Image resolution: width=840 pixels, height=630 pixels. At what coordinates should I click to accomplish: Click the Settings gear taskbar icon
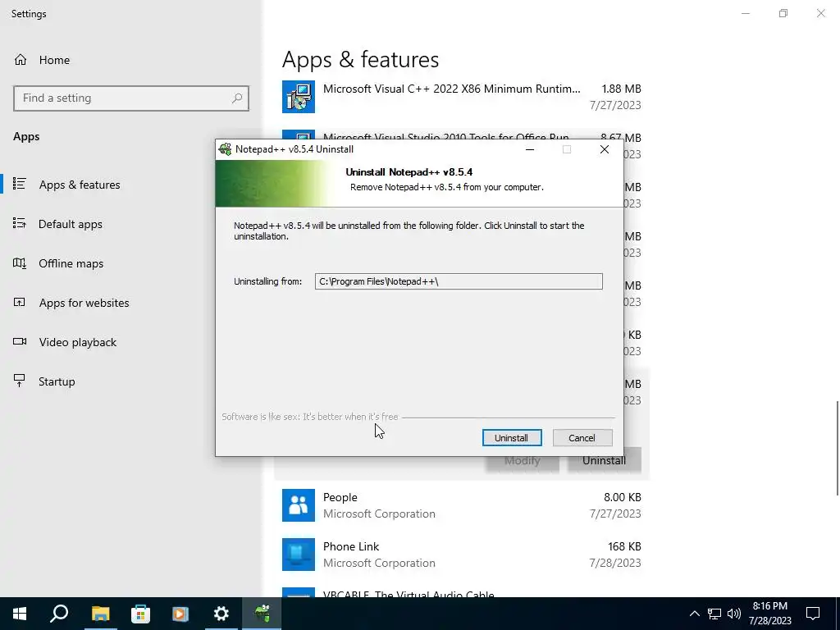[x=221, y=614]
